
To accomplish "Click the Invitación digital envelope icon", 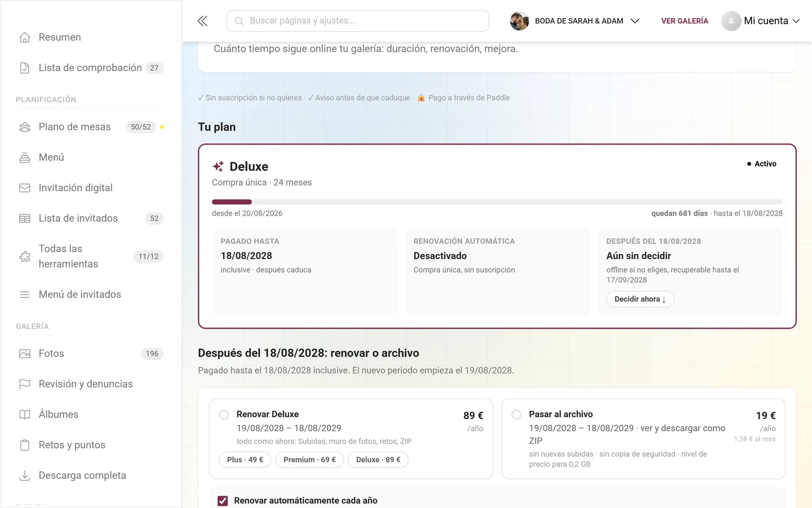I will tap(25, 188).
